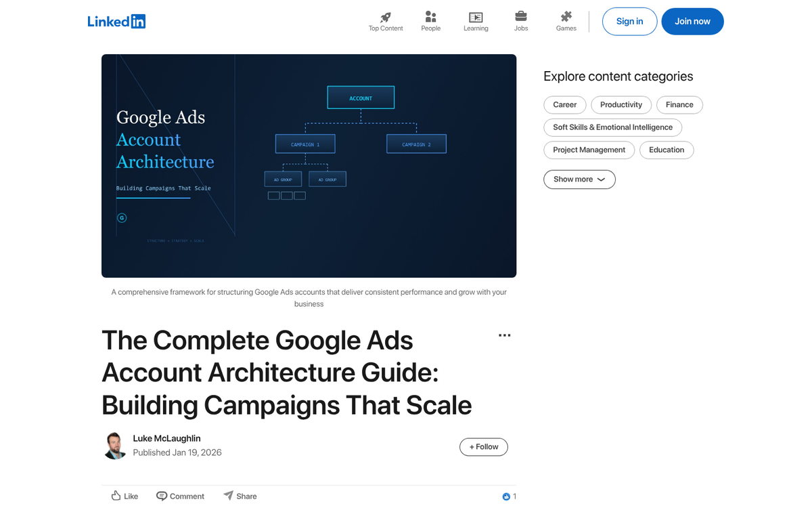Click the blue like reaction emoji by the count
The width and height of the screenshot is (812, 508).
click(x=505, y=496)
